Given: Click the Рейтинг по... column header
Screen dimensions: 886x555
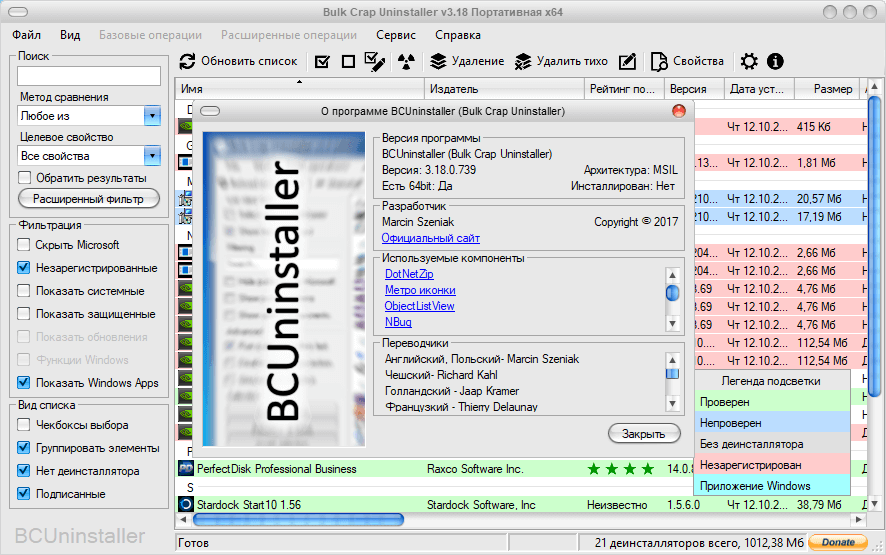Looking at the screenshot, I should (x=624, y=89).
